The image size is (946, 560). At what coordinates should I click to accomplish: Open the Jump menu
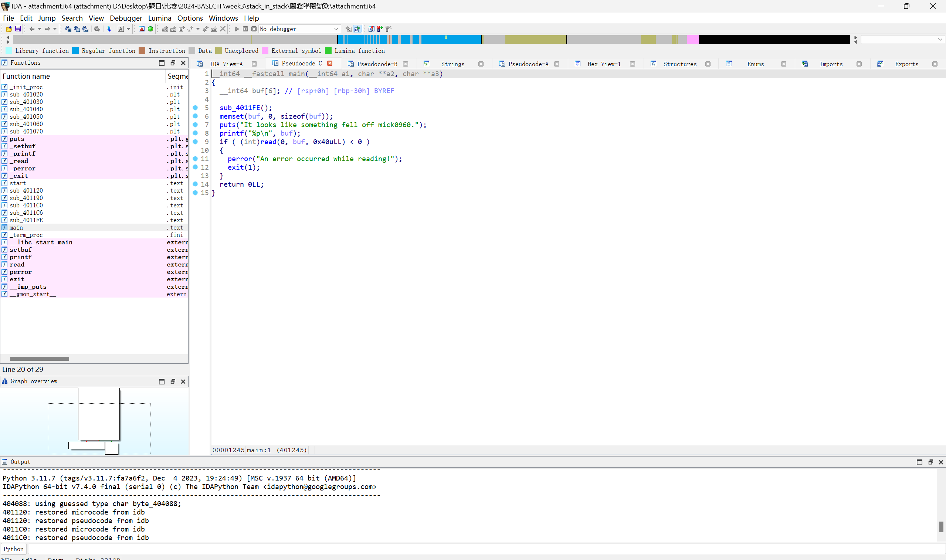47,18
